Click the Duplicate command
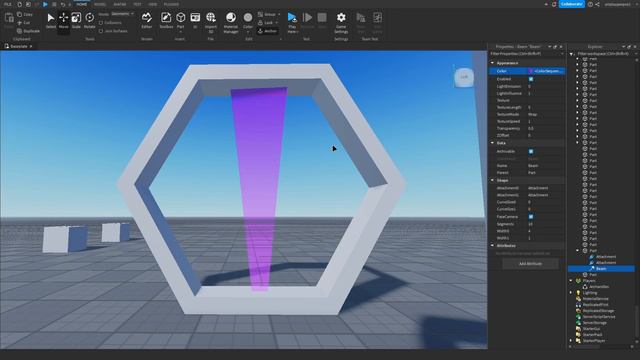The width and height of the screenshot is (640, 360). (29, 31)
